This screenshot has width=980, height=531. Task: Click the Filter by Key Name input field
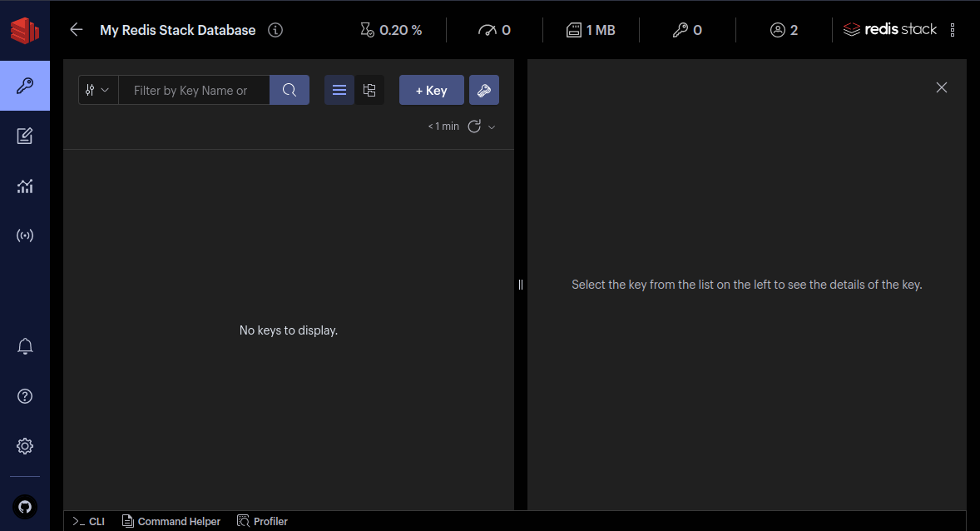coord(194,90)
